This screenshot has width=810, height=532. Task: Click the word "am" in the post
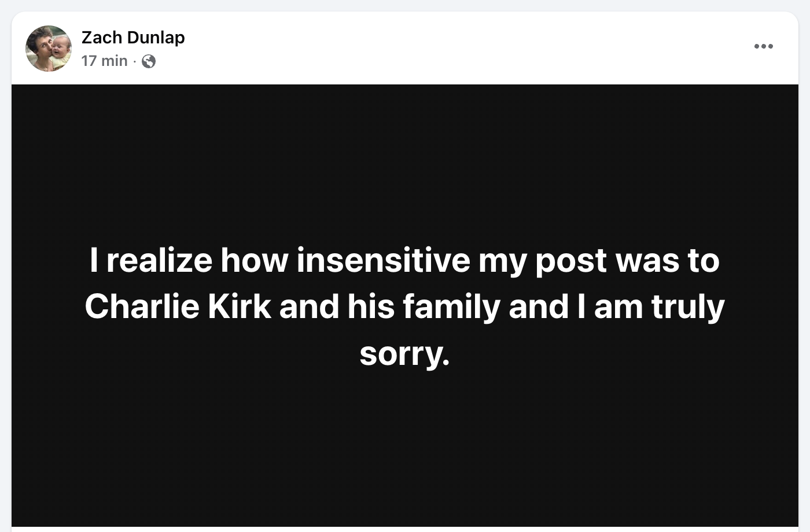tap(618, 308)
